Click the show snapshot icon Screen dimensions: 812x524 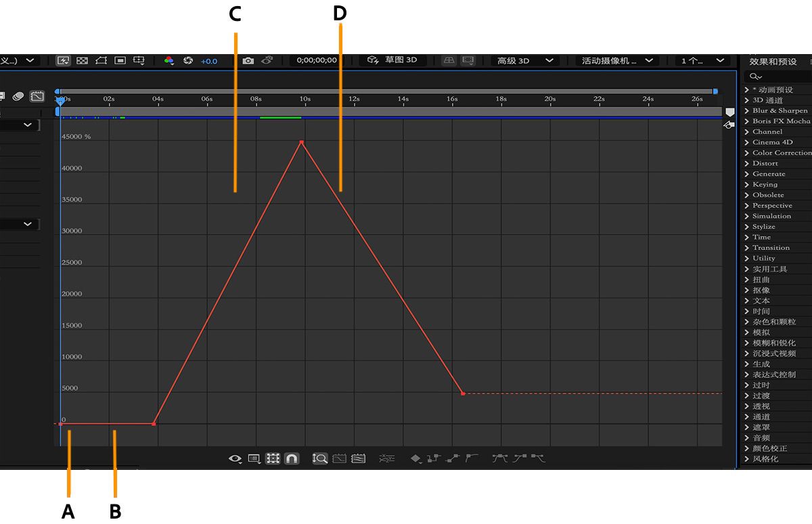[x=267, y=60]
